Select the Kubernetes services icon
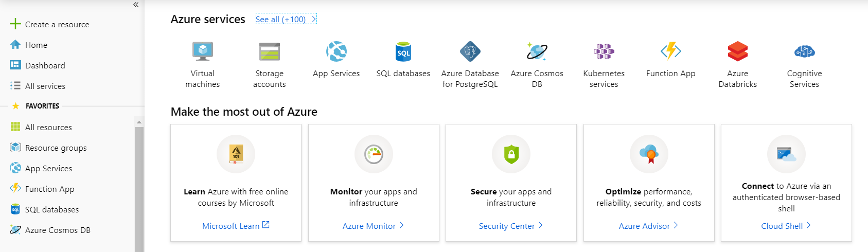 pos(604,52)
